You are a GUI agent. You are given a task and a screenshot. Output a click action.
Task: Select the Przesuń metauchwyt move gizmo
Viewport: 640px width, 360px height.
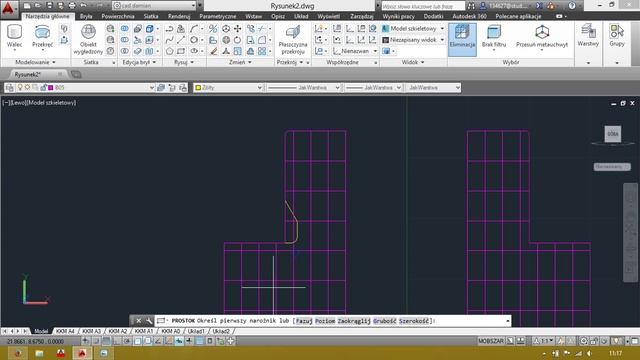click(542, 37)
